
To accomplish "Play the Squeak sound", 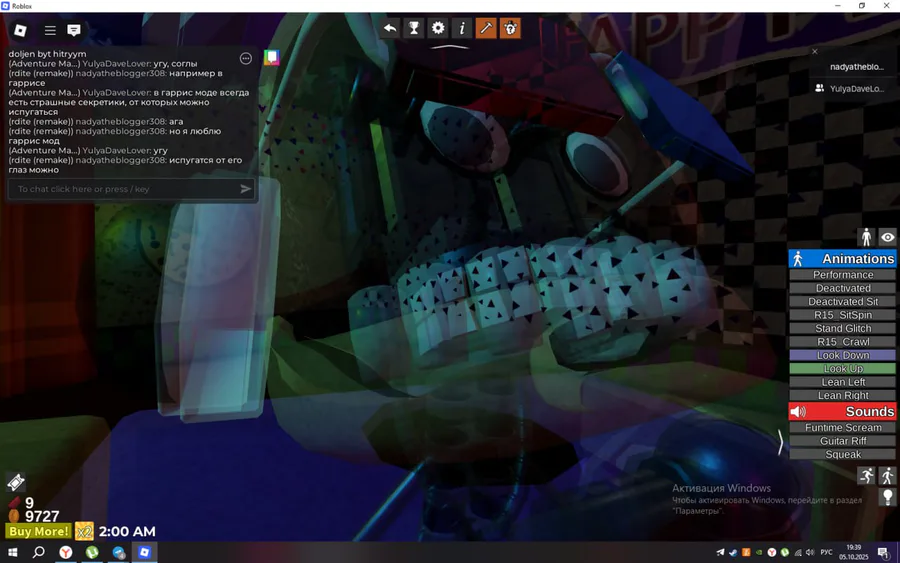I will click(x=843, y=454).
